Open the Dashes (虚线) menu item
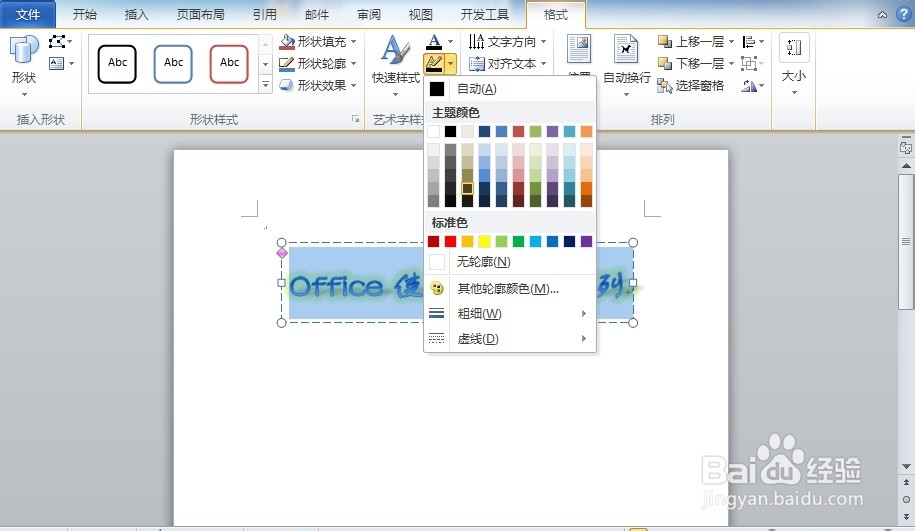The image size is (915, 531). coord(510,338)
